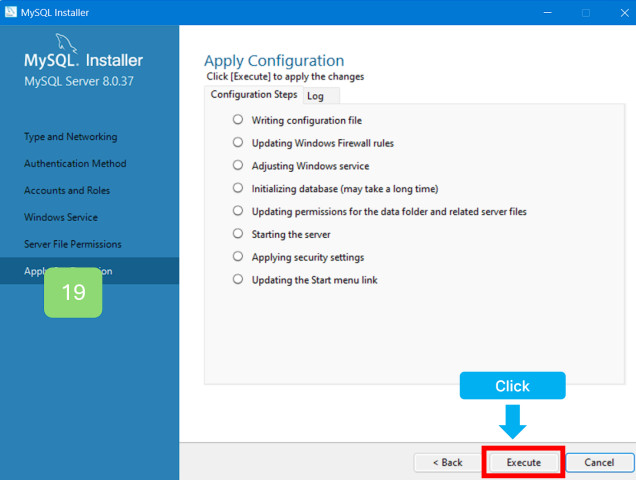Go to Windows Service step
This screenshot has width=636, height=480.
pos(61,217)
